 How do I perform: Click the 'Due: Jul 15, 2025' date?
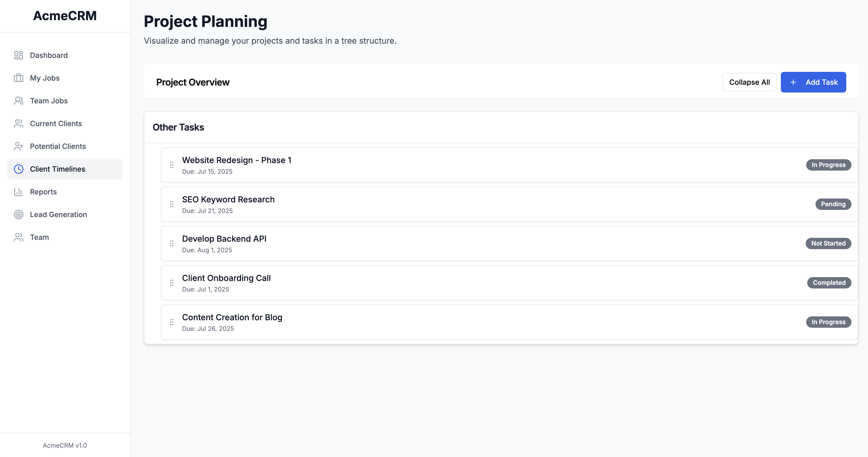tap(207, 171)
